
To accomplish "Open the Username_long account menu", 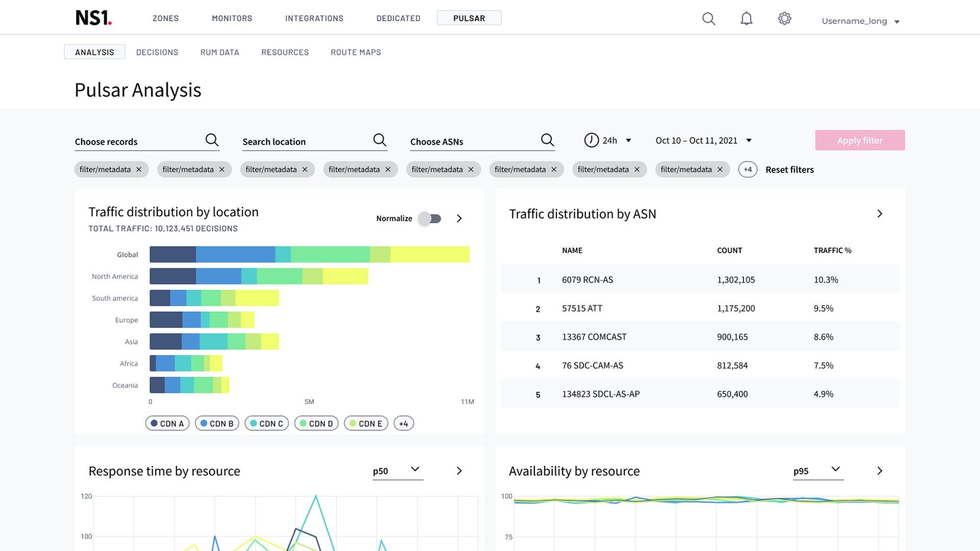I will coord(861,21).
